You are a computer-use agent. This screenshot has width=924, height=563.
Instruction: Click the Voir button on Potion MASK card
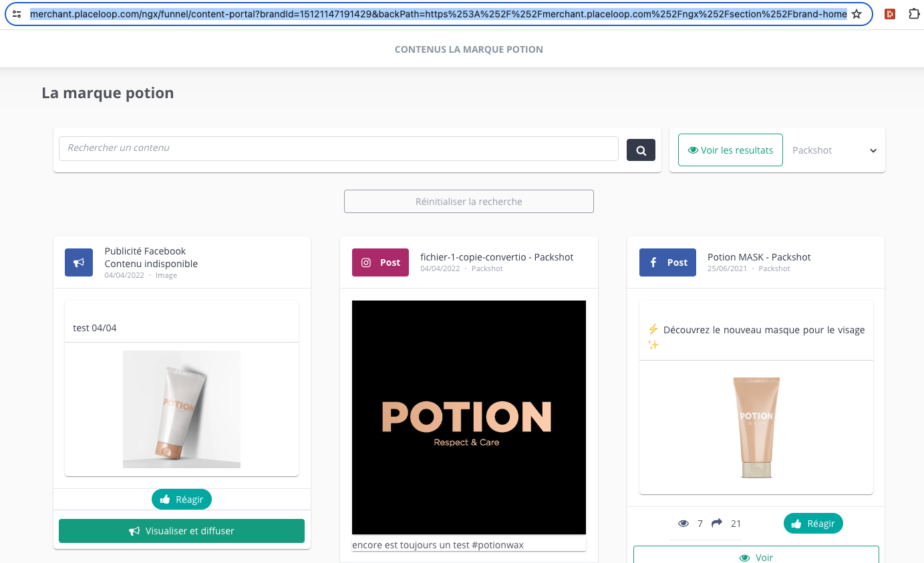[x=756, y=556]
